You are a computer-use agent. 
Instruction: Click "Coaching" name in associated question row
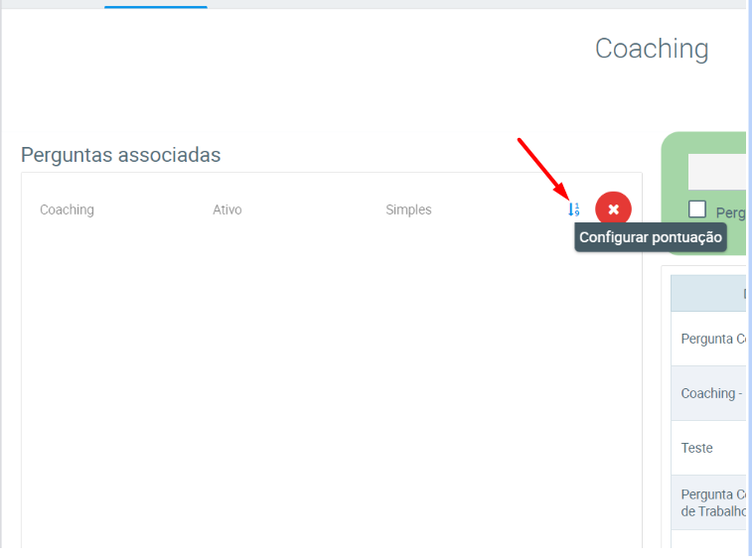(x=67, y=210)
